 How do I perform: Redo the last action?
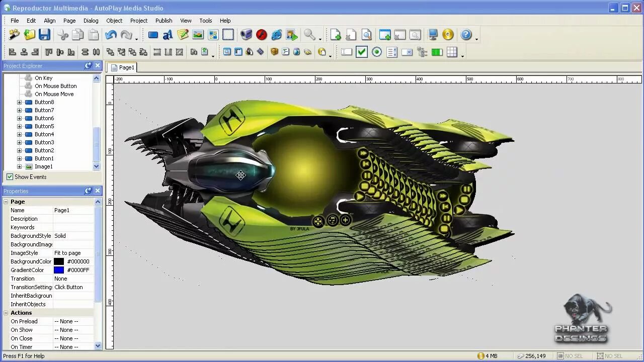point(126,35)
